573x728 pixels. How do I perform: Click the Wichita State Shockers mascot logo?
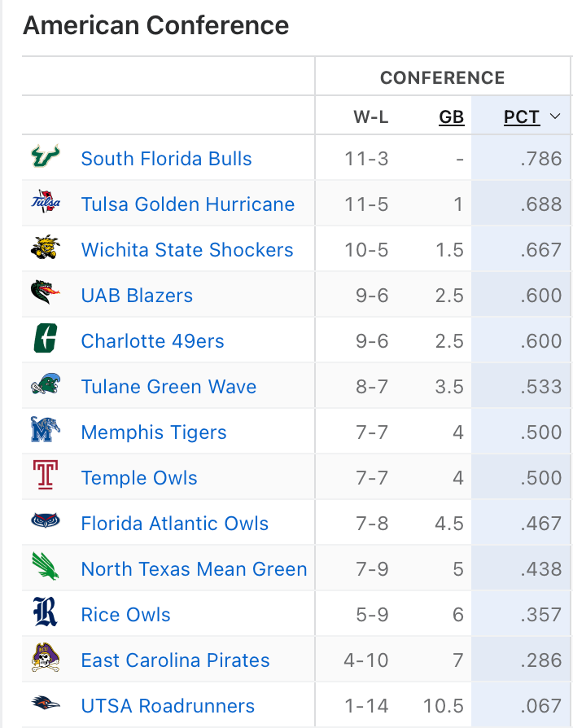pos(45,249)
